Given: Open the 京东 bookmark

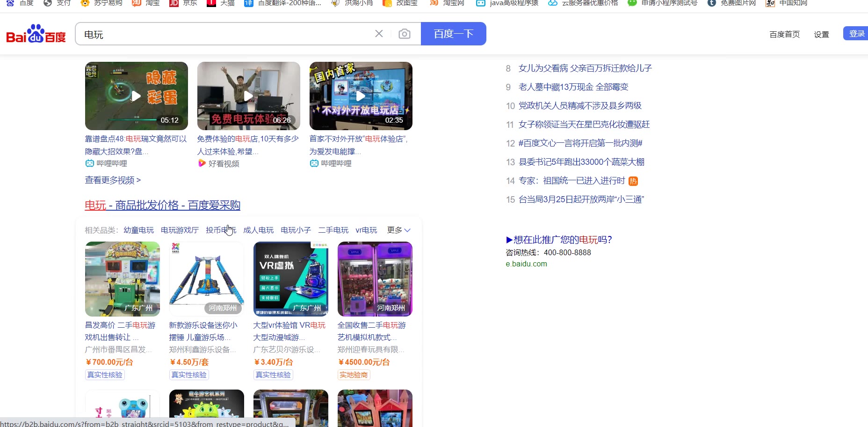Looking at the screenshot, I should coord(183,3).
